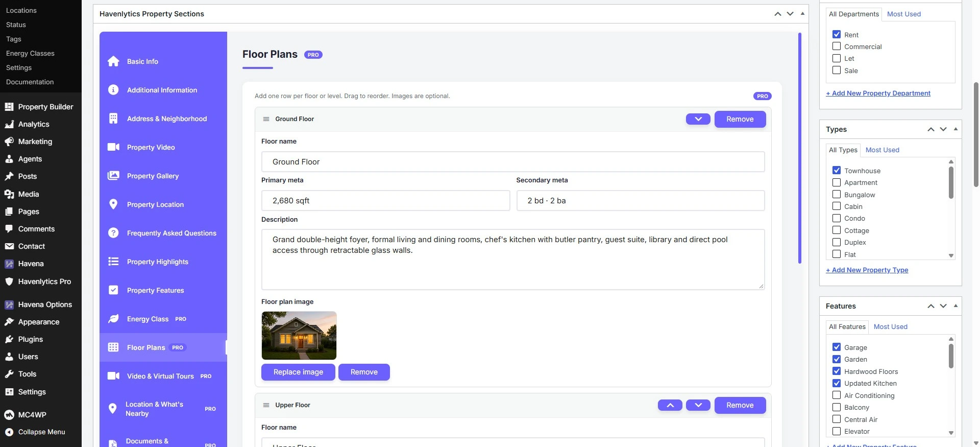
Task: Select the Property Features check icon
Action: (113, 290)
